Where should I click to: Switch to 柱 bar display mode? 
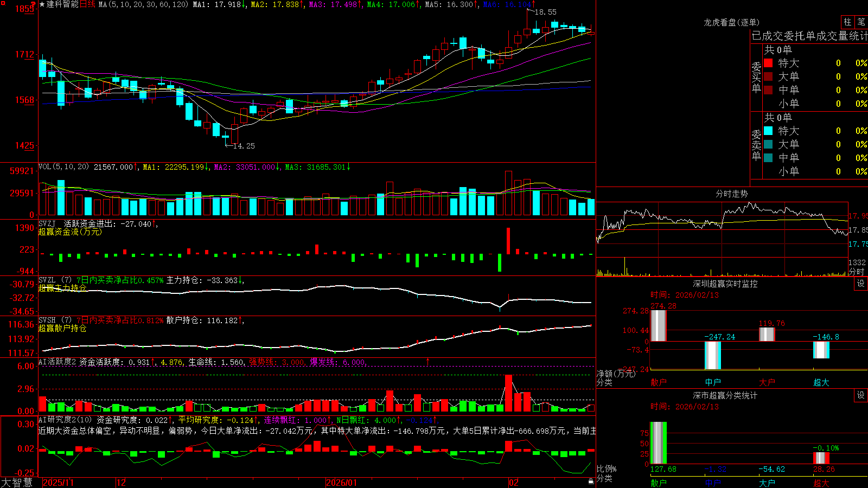[847, 22]
